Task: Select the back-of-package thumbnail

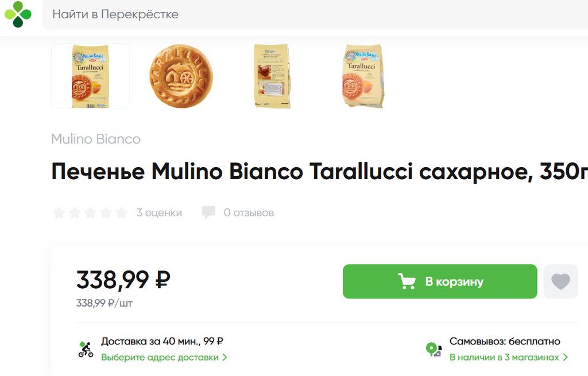Action: pos(272,76)
